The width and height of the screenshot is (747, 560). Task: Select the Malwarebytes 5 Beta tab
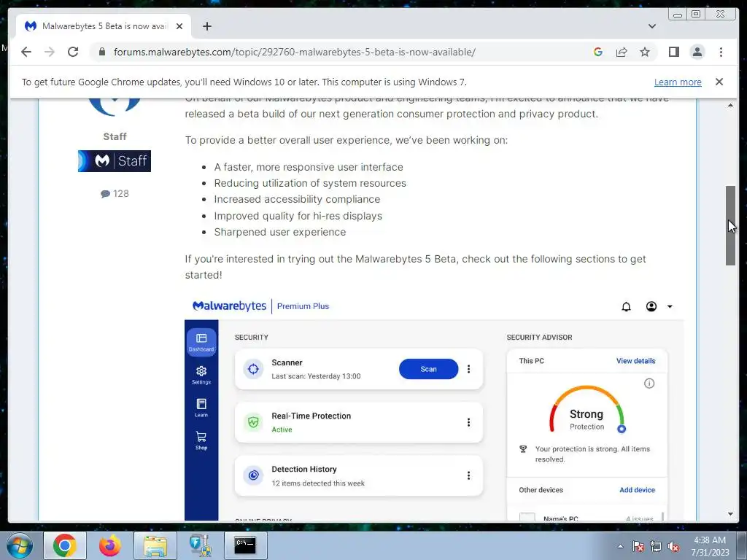tap(104, 26)
